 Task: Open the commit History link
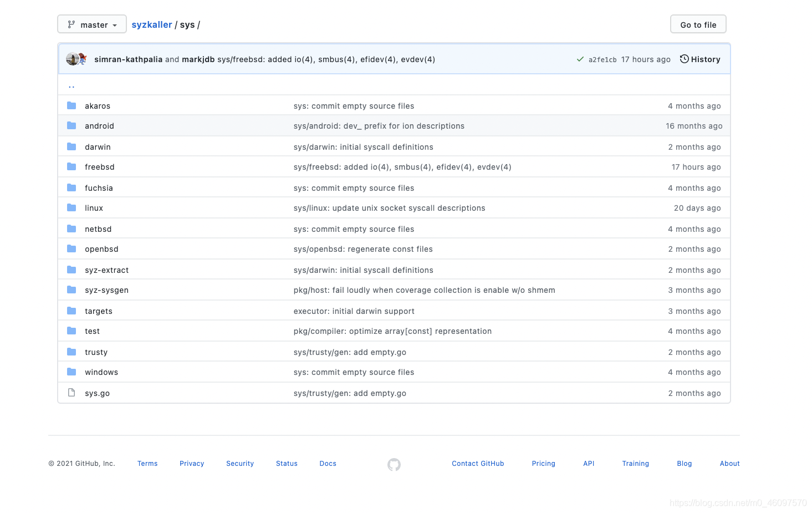[x=700, y=59]
